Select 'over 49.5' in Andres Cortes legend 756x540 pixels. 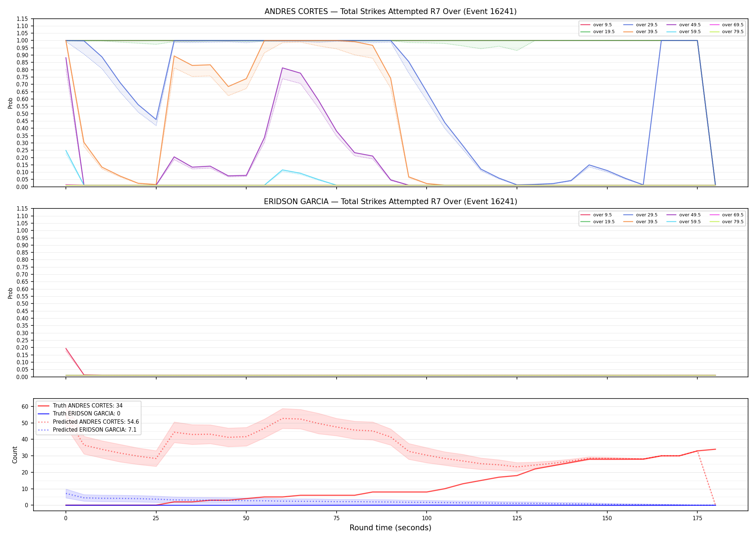690,25
